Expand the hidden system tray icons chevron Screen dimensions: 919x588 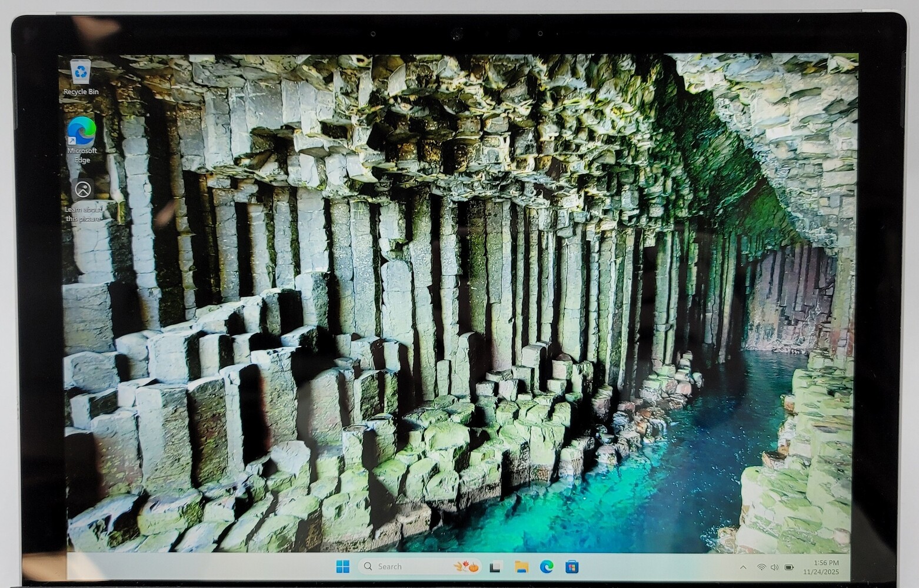pos(742,567)
